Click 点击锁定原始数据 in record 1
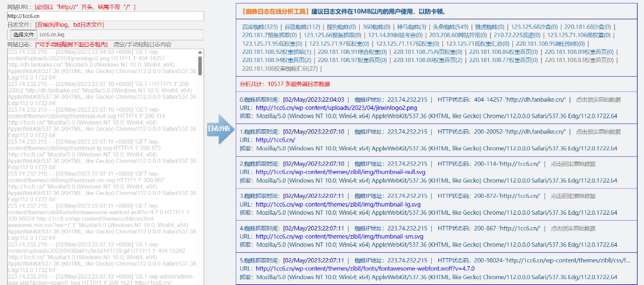 [x=598, y=132]
